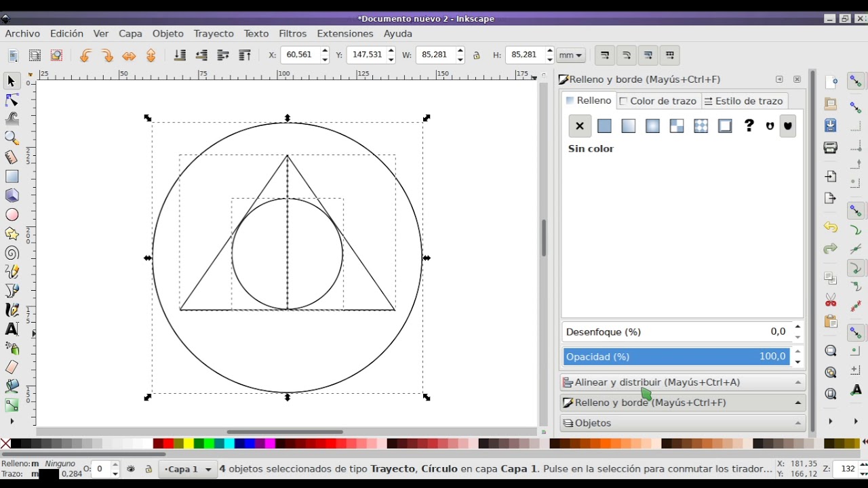Open the Archivo menu
Viewport: 868px width, 488px height.
[x=22, y=33]
